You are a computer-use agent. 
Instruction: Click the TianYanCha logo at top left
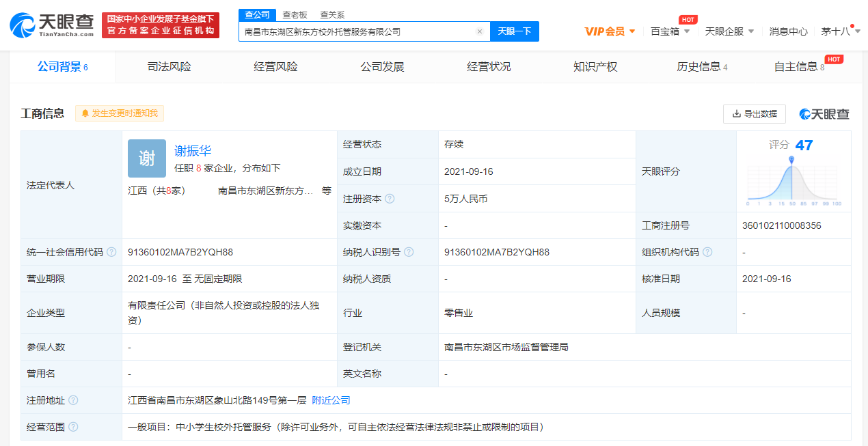tap(52, 25)
